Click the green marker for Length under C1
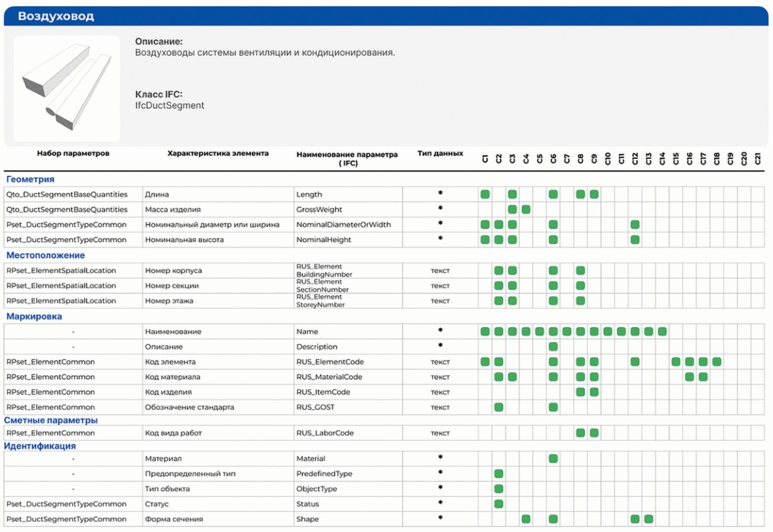The image size is (773, 532). (485, 194)
